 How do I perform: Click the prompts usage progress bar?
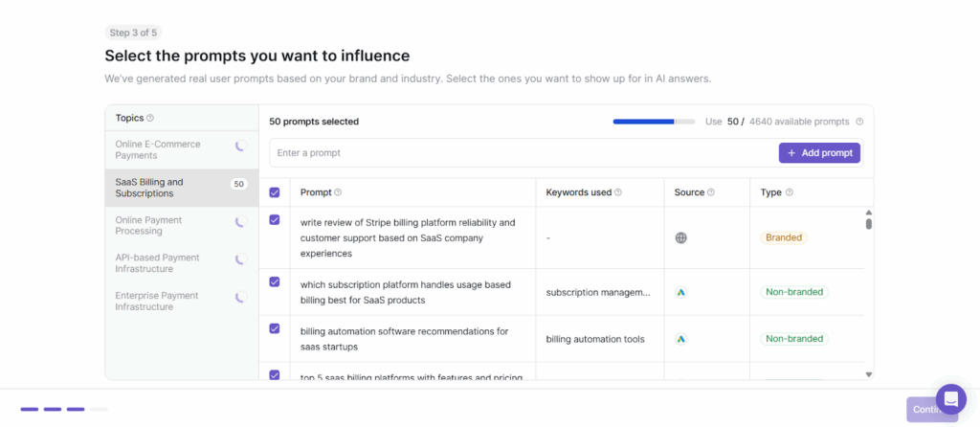click(x=656, y=122)
